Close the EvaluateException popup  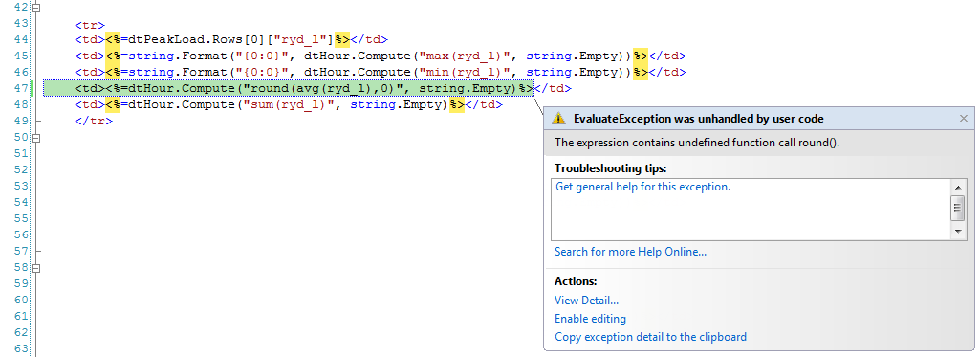(x=963, y=118)
